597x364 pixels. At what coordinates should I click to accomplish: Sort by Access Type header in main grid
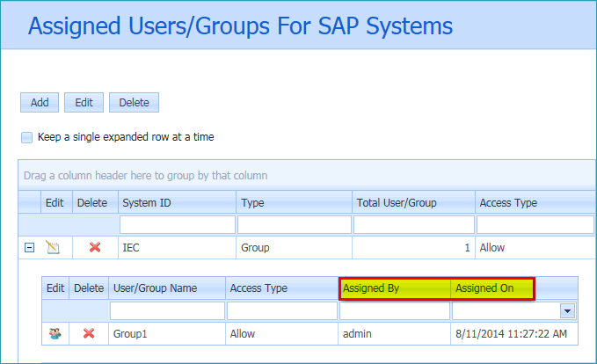click(x=535, y=202)
